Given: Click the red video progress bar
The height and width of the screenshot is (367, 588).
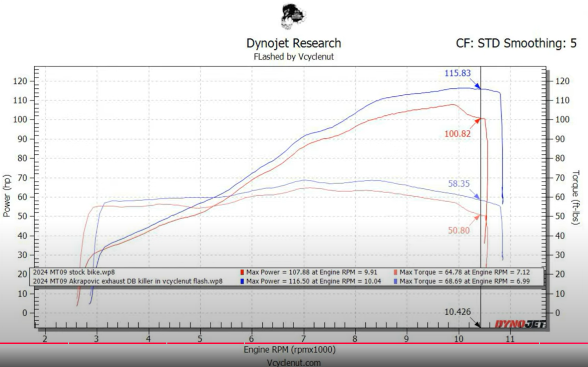Looking at the screenshot, I should point(294,343).
